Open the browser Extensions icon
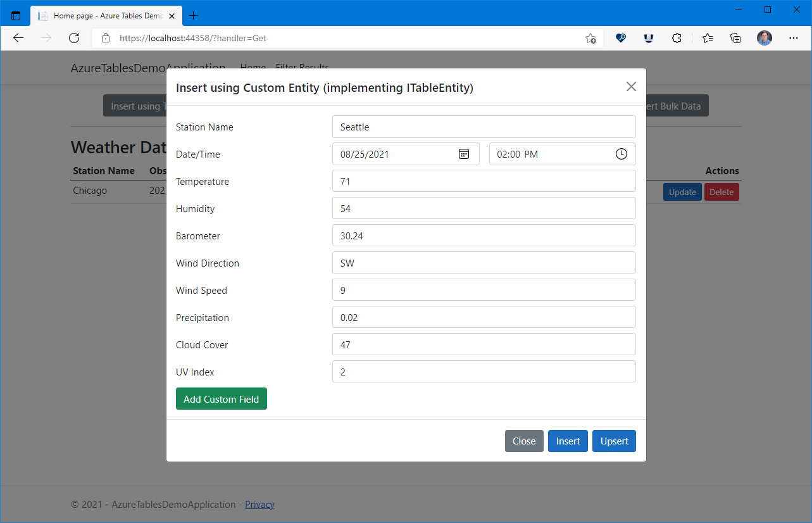 [677, 38]
